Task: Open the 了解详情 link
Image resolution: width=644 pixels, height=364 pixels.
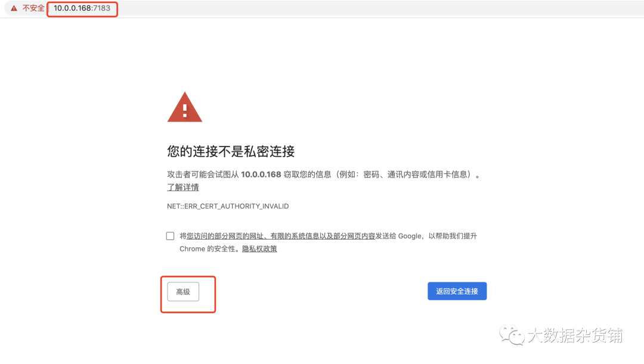Action: (183, 187)
